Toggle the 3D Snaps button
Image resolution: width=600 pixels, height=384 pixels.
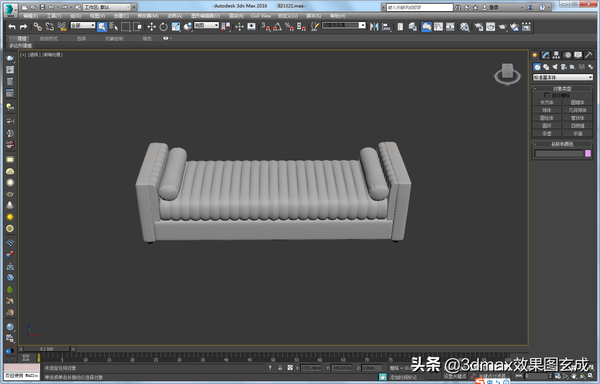265,26
